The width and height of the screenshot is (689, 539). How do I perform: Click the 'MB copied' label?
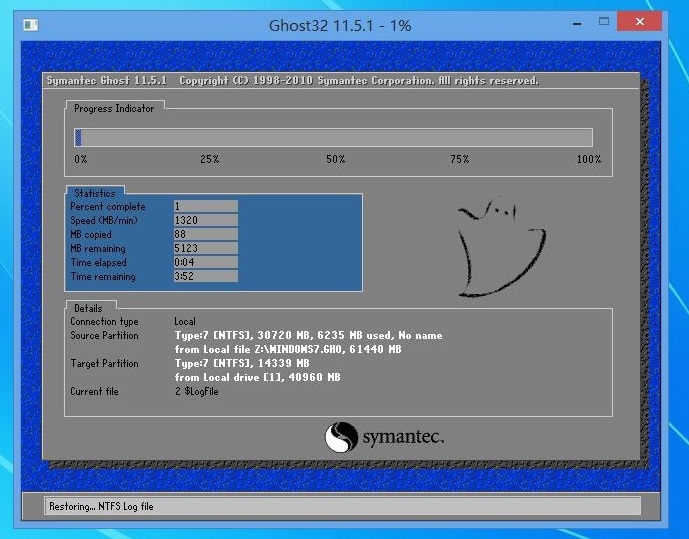[x=91, y=235]
